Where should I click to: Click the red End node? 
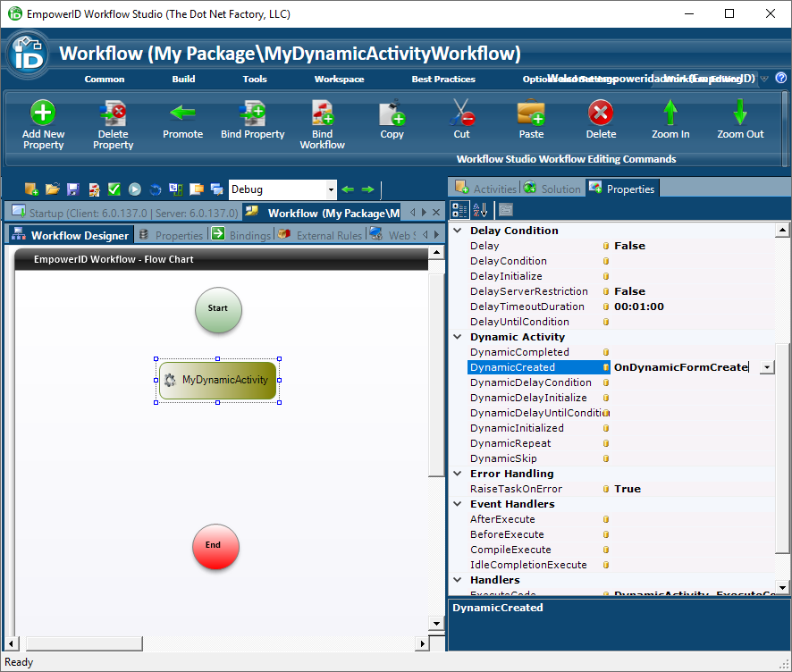tap(215, 545)
